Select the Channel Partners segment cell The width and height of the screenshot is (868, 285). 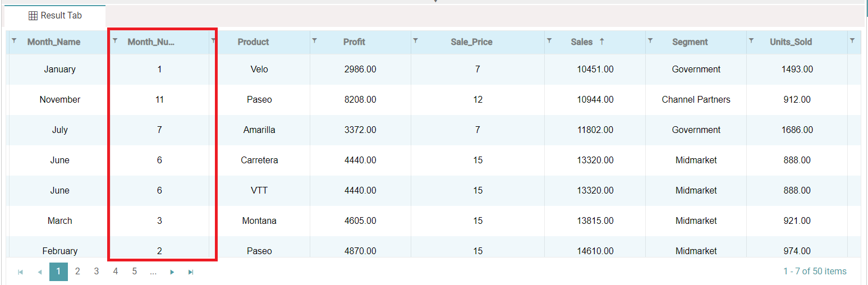point(696,100)
